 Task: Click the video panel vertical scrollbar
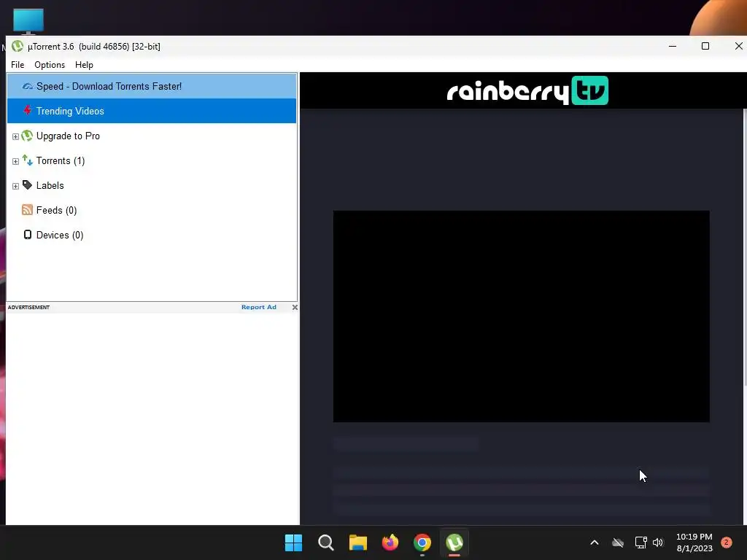click(x=745, y=248)
